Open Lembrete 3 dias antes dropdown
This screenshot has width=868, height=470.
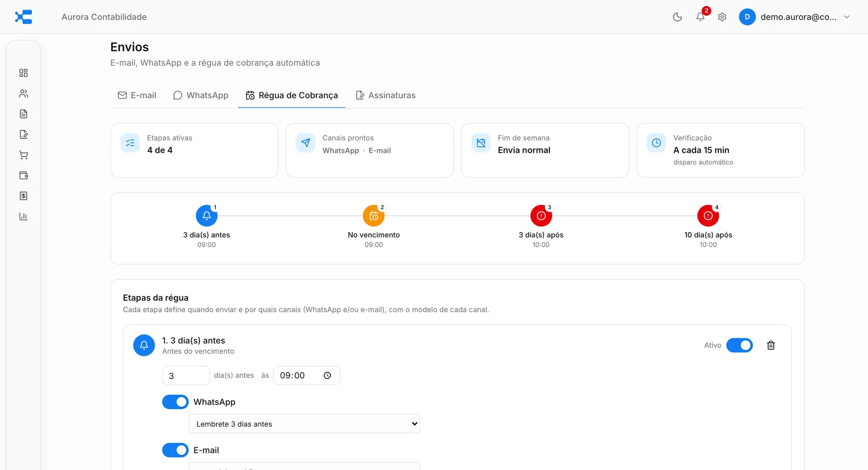(304, 424)
